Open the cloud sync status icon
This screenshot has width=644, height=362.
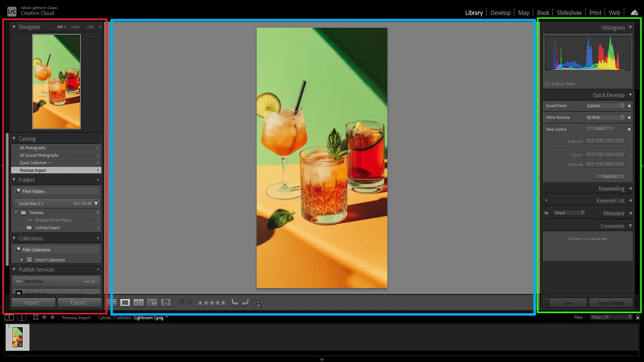coord(634,13)
